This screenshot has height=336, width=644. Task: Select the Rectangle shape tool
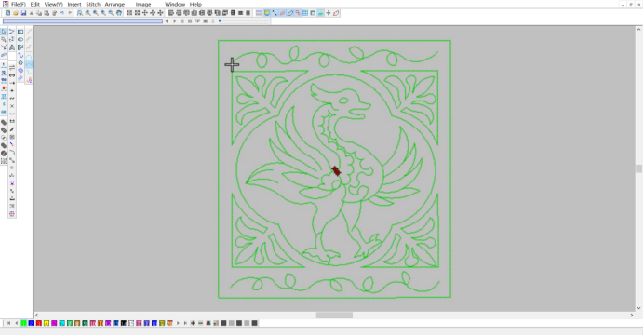click(x=20, y=32)
